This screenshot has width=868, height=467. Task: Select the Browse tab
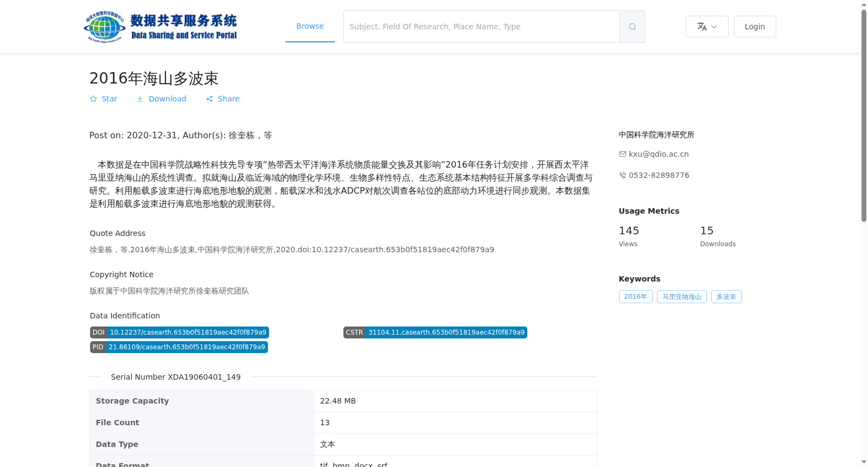[x=310, y=26]
